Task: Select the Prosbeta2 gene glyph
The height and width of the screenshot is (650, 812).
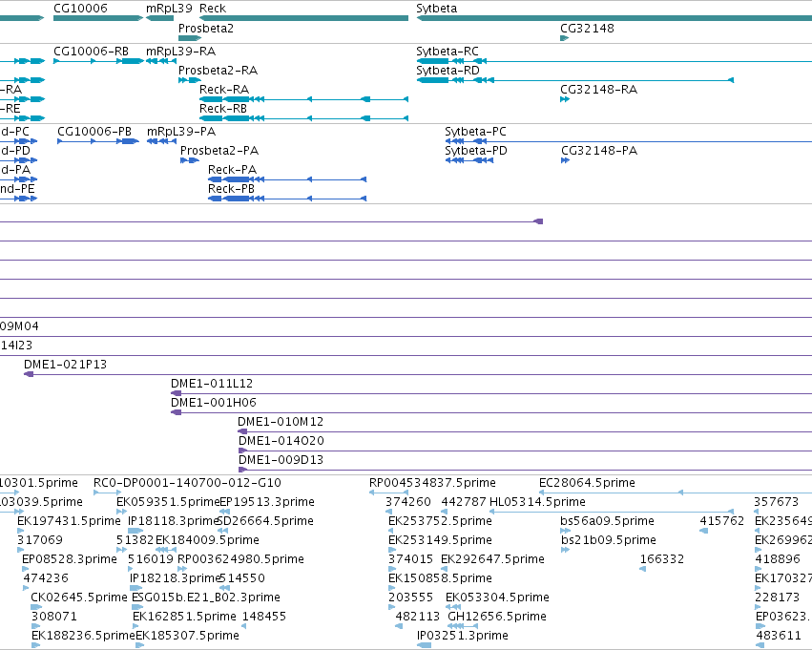Action: pyautogui.click(x=190, y=38)
